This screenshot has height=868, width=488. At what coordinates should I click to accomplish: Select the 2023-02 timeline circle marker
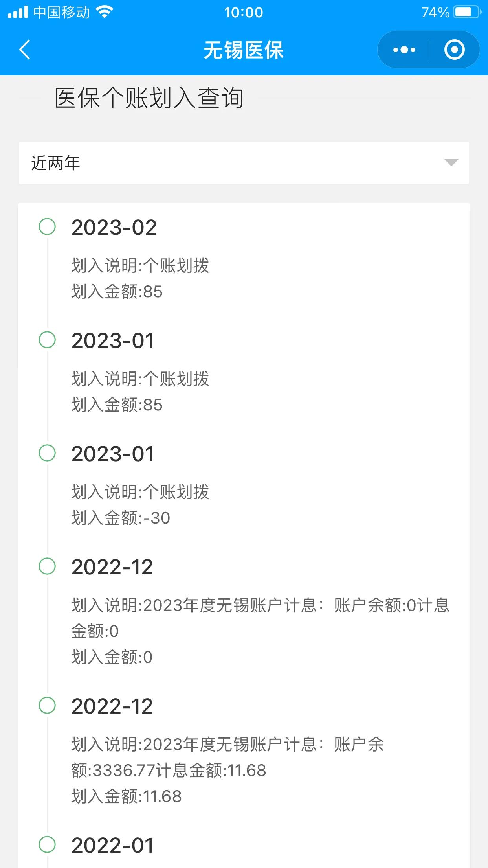pos(47,227)
